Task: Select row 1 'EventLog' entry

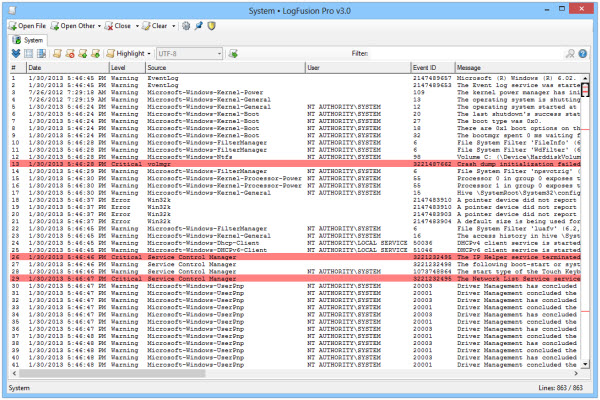Action: (295, 78)
